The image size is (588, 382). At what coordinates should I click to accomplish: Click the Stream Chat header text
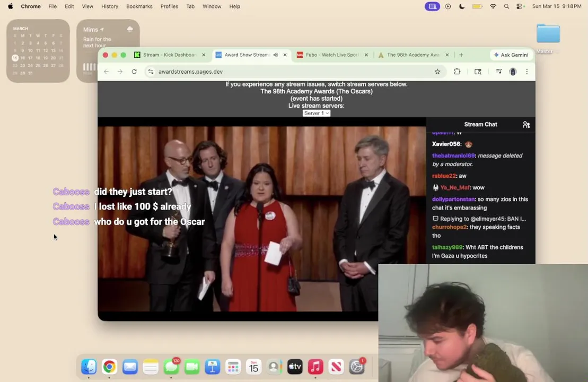click(x=480, y=125)
